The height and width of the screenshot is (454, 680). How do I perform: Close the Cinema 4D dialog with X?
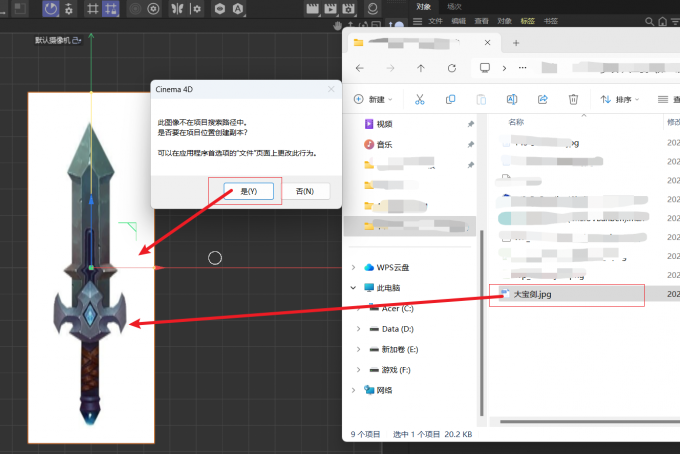331,89
